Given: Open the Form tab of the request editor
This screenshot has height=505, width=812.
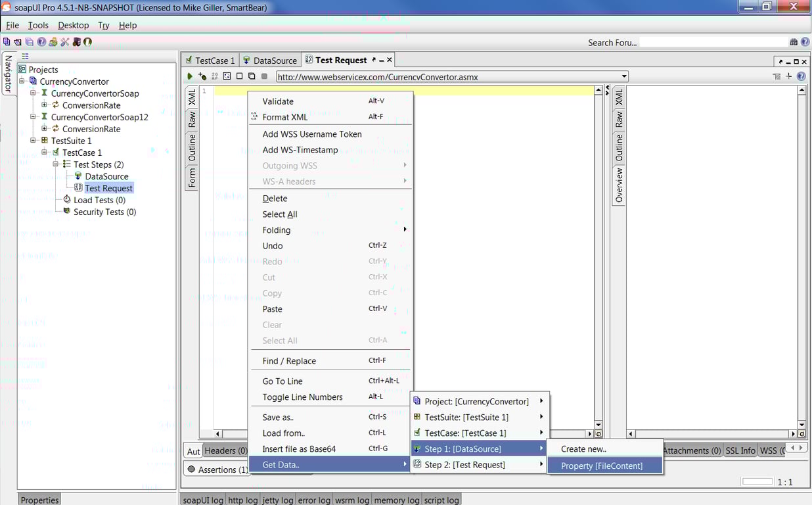Looking at the screenshot, I should [192, 178].
